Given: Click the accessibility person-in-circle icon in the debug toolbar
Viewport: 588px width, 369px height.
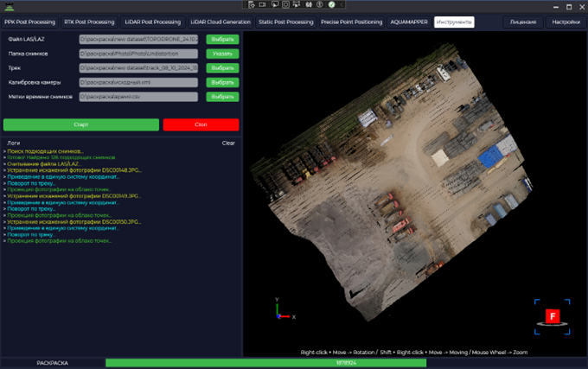Looking at the screenshot, I should [319, 4].
